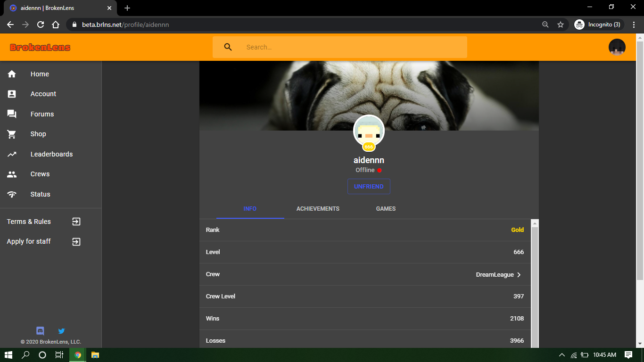Open Forums chat bubble icon
The height and width of the screenshot is (362, 644).
tap(12, 114)
